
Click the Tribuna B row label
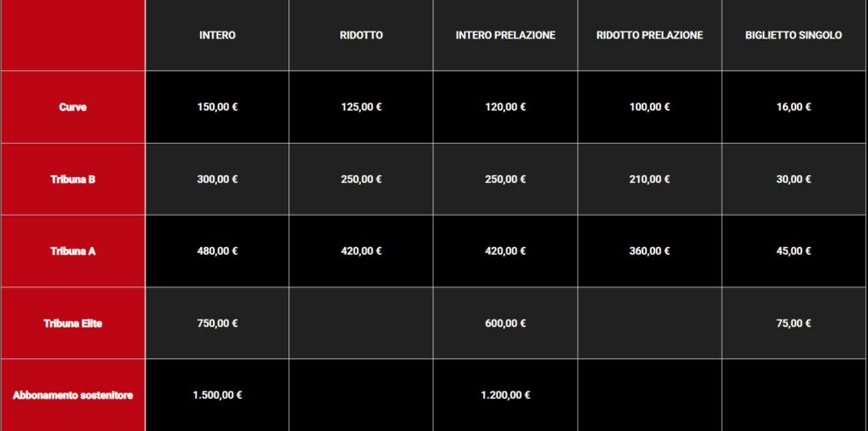tap(73, 180)
